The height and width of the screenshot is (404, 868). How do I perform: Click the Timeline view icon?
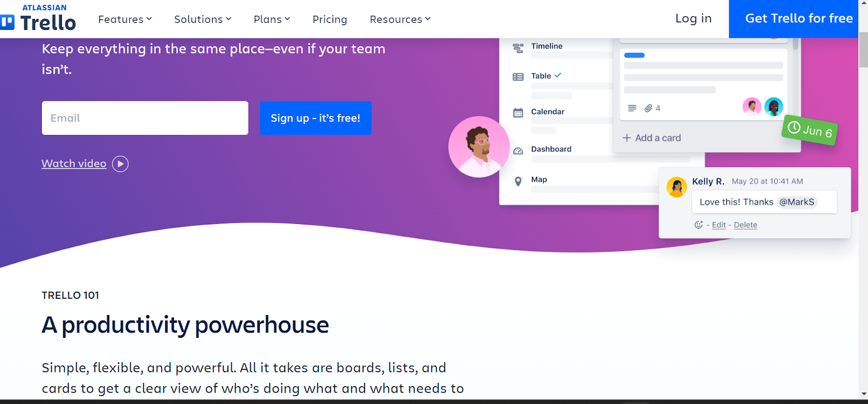click(518, 48)
